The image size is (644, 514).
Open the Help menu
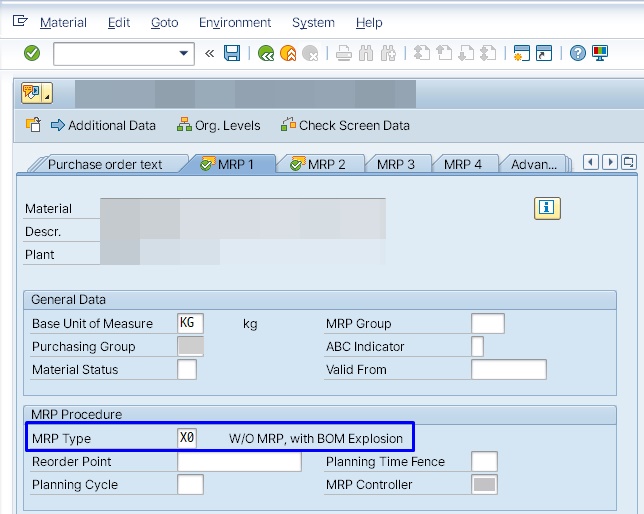369,23
